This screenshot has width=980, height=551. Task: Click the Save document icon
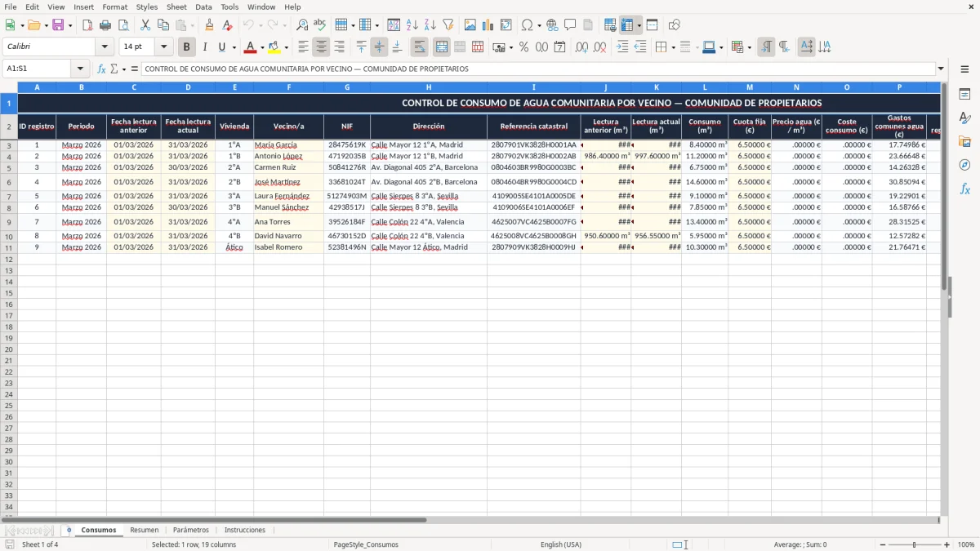(x=58, y=25)
